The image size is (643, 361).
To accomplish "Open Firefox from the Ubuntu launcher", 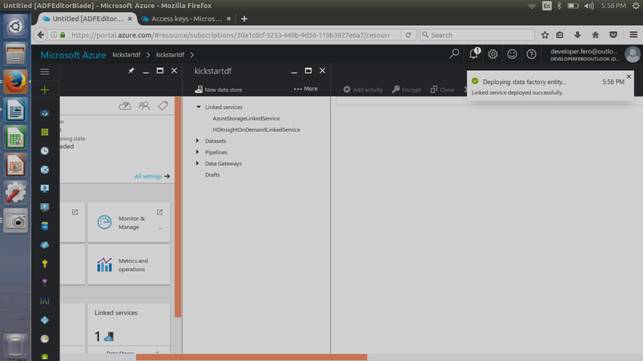I will (x=16, y=82).
